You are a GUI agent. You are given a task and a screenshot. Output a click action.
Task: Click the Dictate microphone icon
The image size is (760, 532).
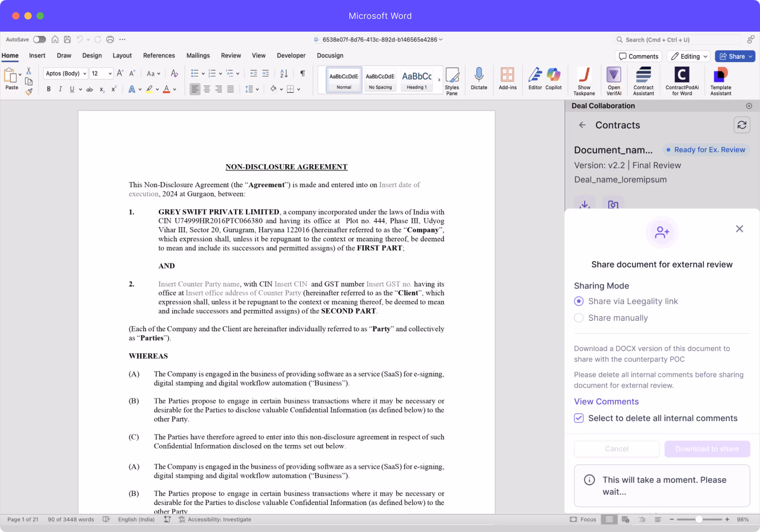(479, 75)
